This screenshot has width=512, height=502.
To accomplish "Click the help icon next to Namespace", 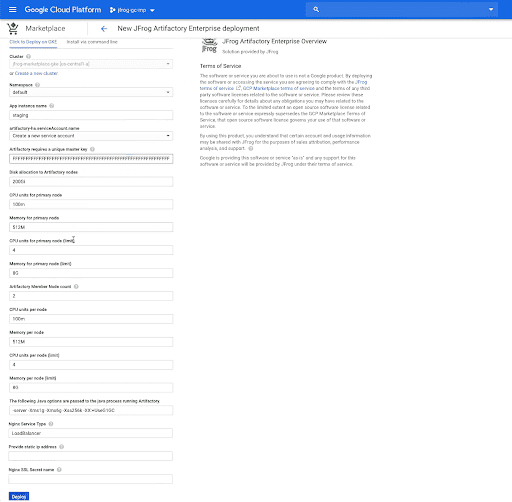I will (x=37, y=85).
